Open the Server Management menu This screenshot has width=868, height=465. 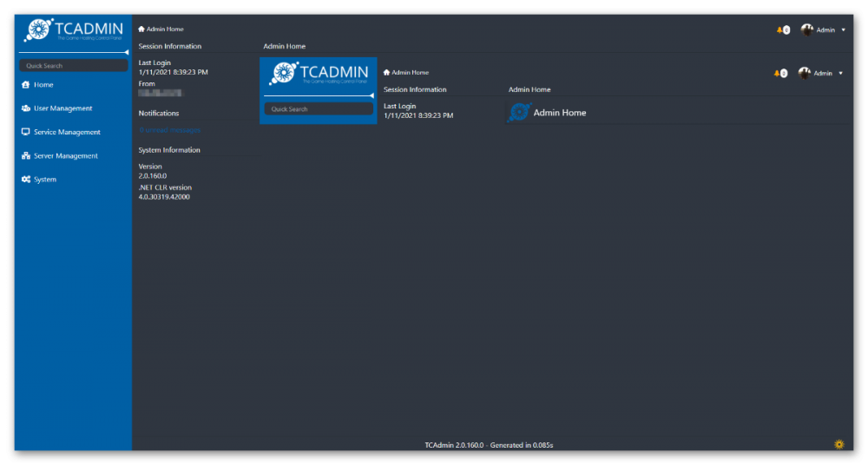pyautogui.click(x=65, y=156)
